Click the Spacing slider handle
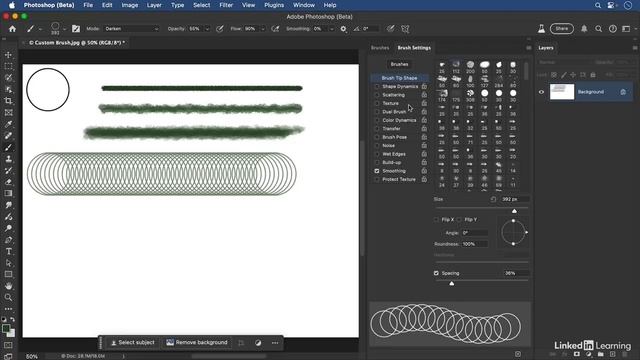This screenshot has height=360, width=640. point(451,283)
